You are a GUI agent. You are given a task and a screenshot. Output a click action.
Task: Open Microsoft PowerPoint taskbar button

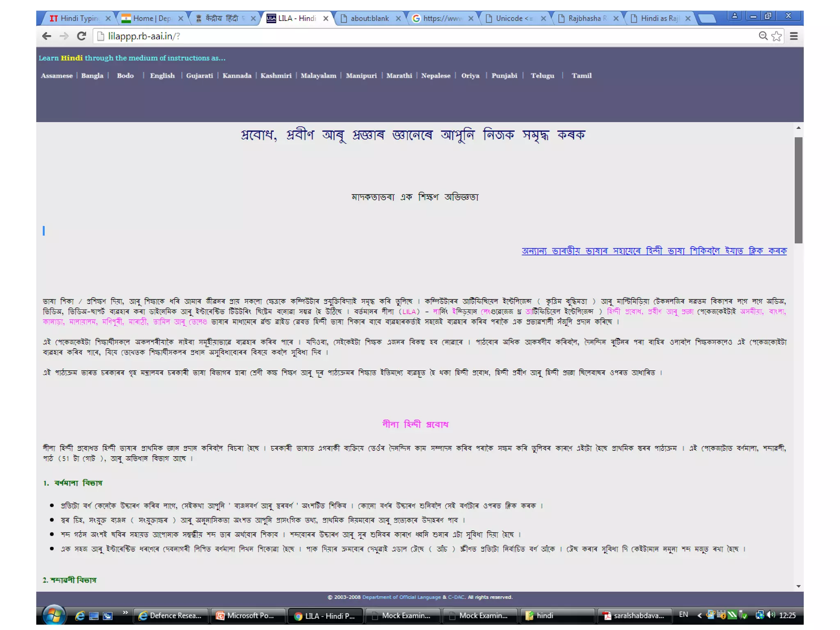pos(248,616)
